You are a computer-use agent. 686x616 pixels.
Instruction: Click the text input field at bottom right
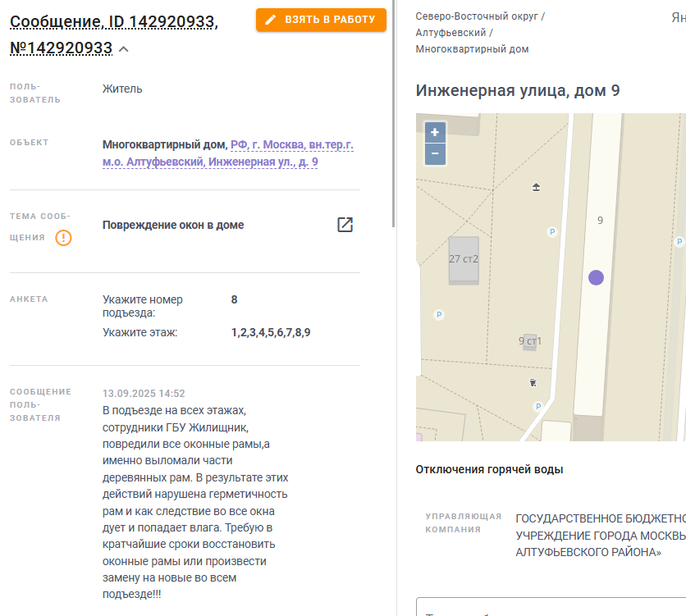click(551, 607)
